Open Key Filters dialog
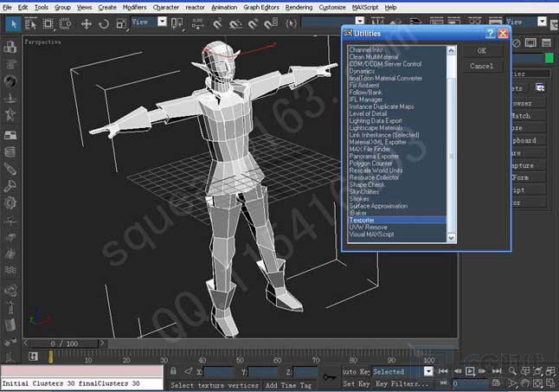The width and height of the screenshot is (559, 392). pos(402,384)
